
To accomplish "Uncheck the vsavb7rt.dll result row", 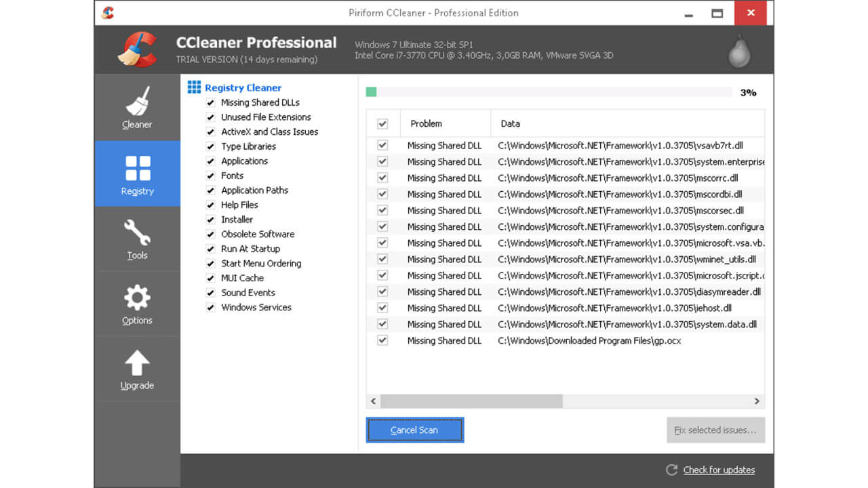I will pos(382,145).
